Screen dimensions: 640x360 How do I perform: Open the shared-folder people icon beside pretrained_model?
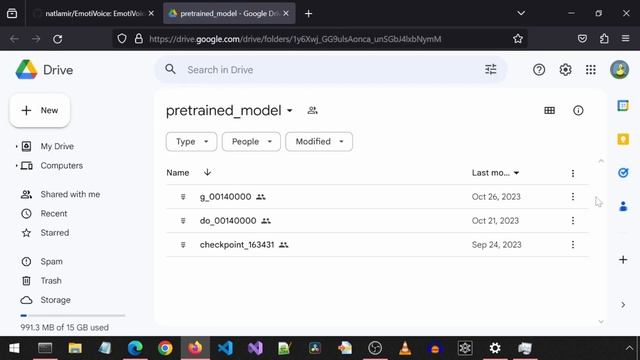tap(312, 110)
